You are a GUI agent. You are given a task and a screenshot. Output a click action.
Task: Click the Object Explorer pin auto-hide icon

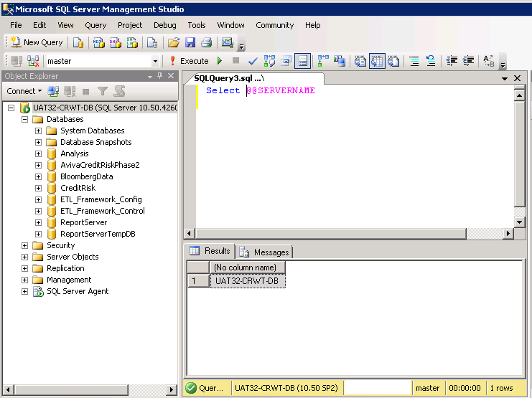[x=160, y=76]
